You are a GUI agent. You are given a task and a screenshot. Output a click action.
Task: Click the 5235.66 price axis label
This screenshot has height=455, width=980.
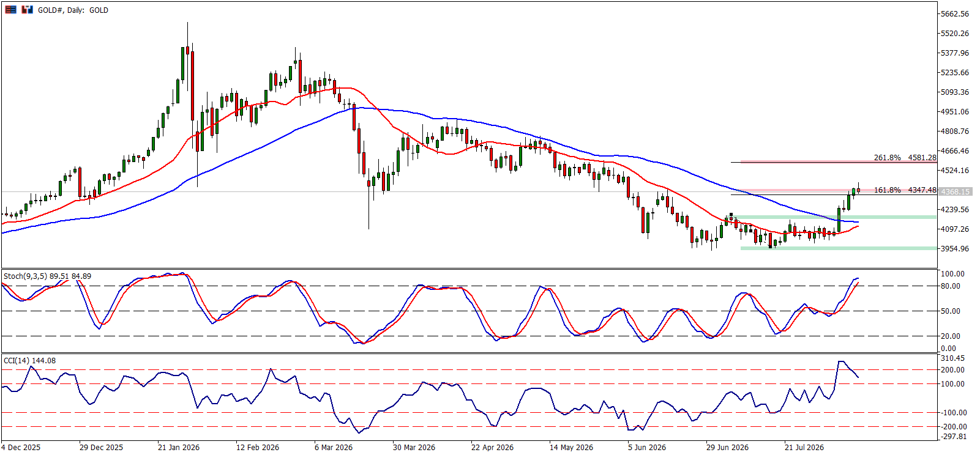[955, 73]
